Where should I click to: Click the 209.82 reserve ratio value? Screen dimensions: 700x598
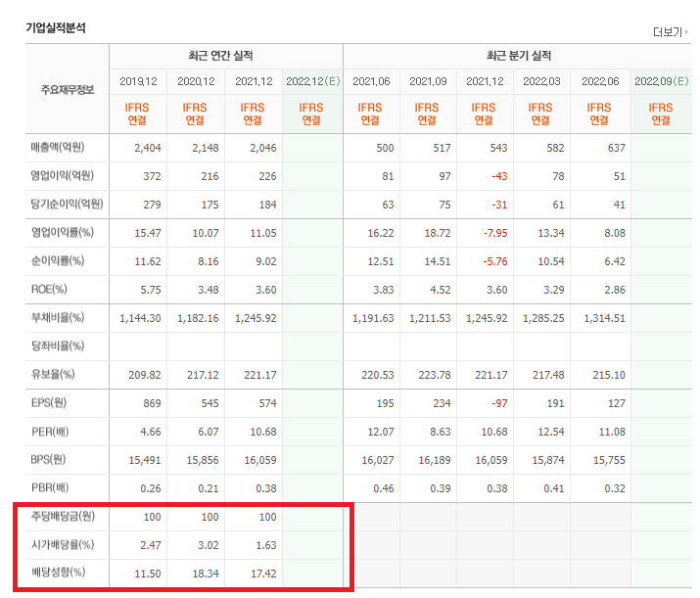145,375
